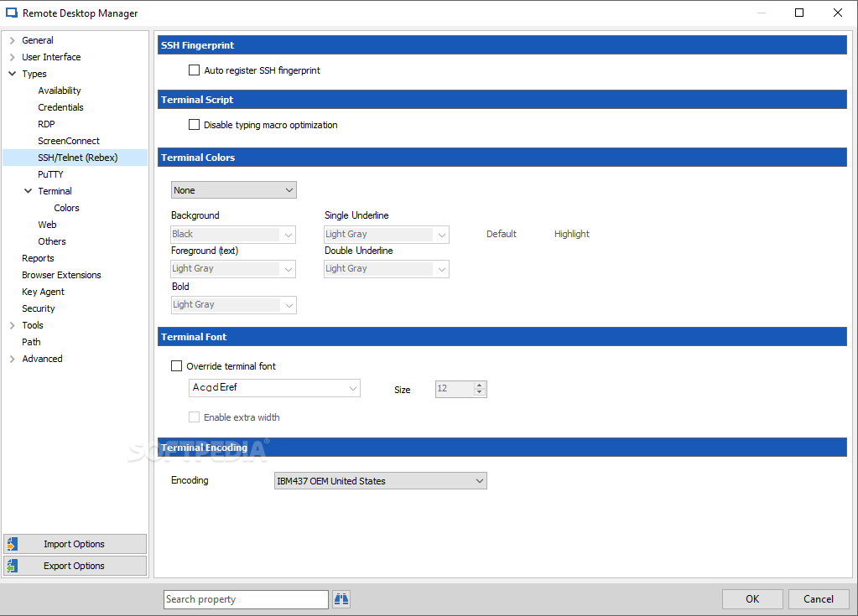Expand the General tree node
This screenshot has height=616, width=858.
12,40
